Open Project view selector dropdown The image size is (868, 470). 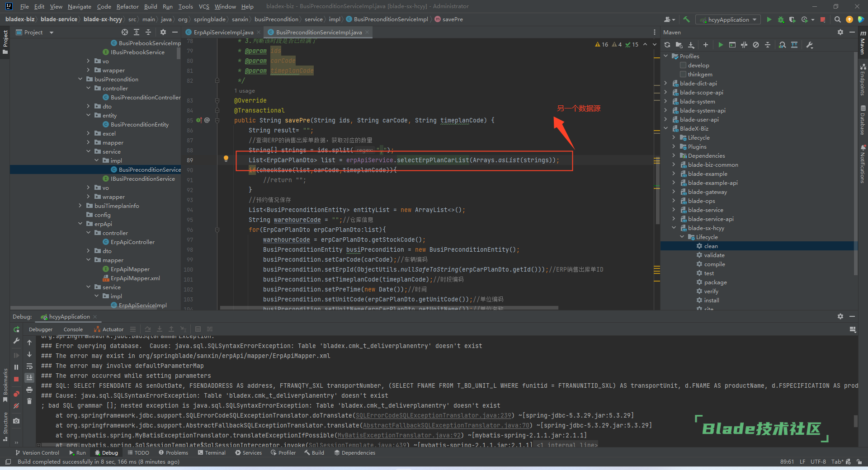point(52,33)
